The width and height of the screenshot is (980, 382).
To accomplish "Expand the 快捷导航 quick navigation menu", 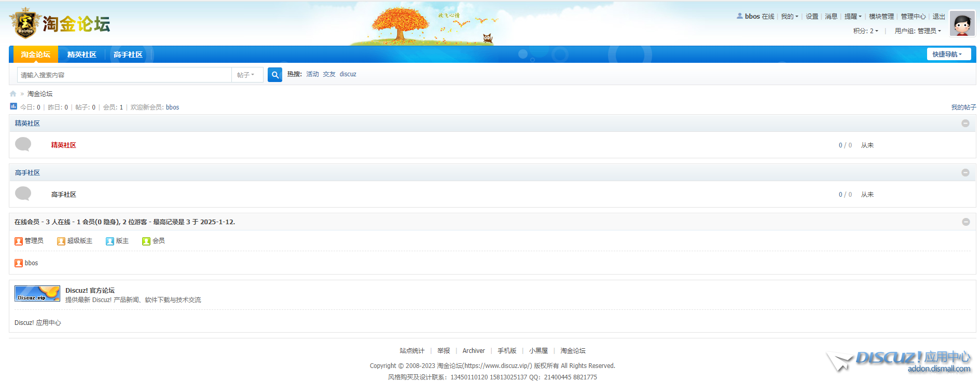I will (948, 54).
